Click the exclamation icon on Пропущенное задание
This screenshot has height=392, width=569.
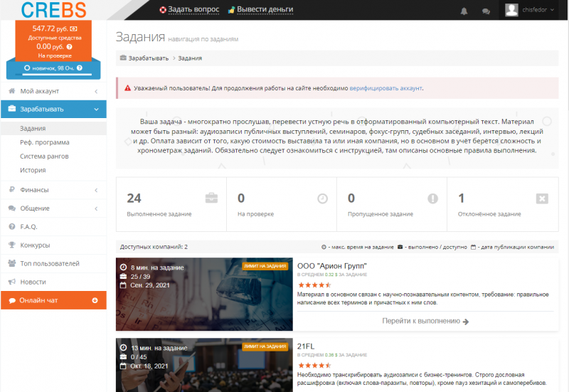[432, 198]
